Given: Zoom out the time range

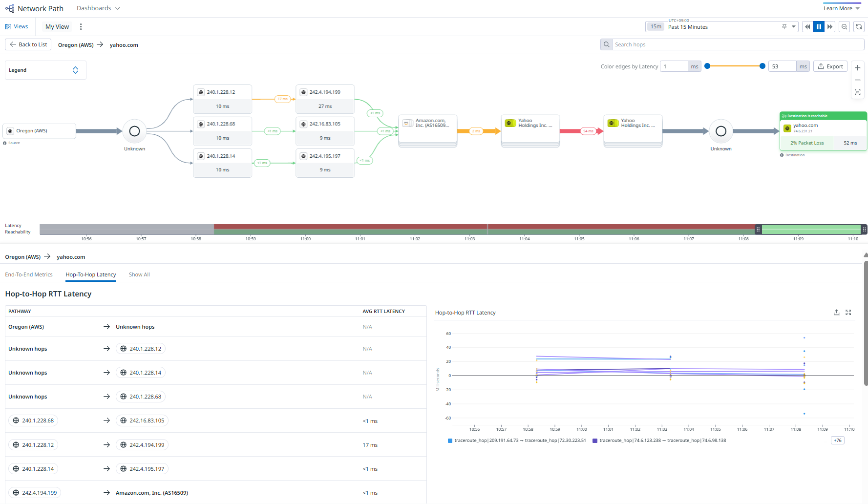Looking at the screenshot, I should point(844,27).
